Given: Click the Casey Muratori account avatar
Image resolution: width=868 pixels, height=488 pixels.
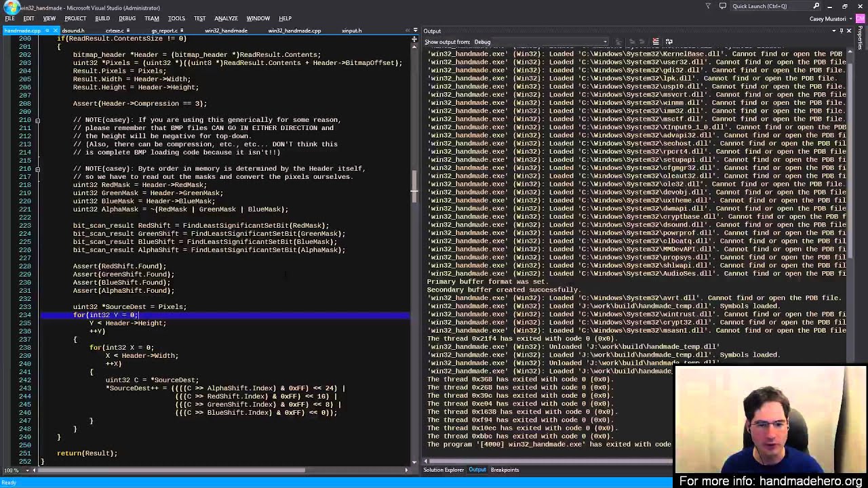Looking at the screenshot, I should click(x=861, y=18).
